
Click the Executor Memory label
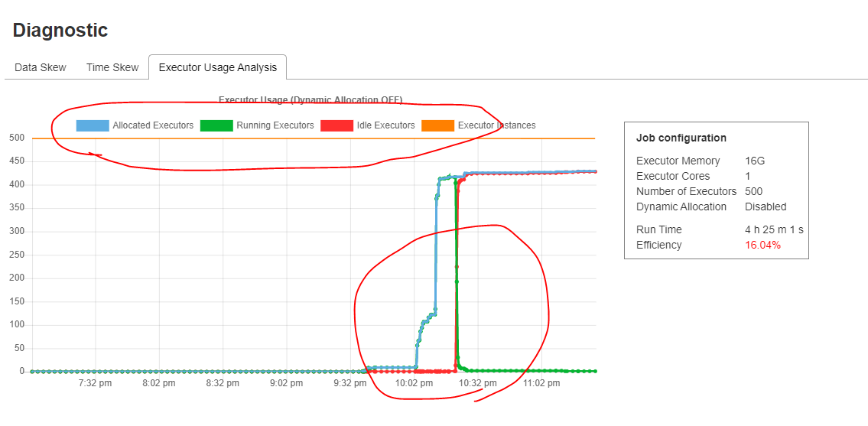click(678, 161)
